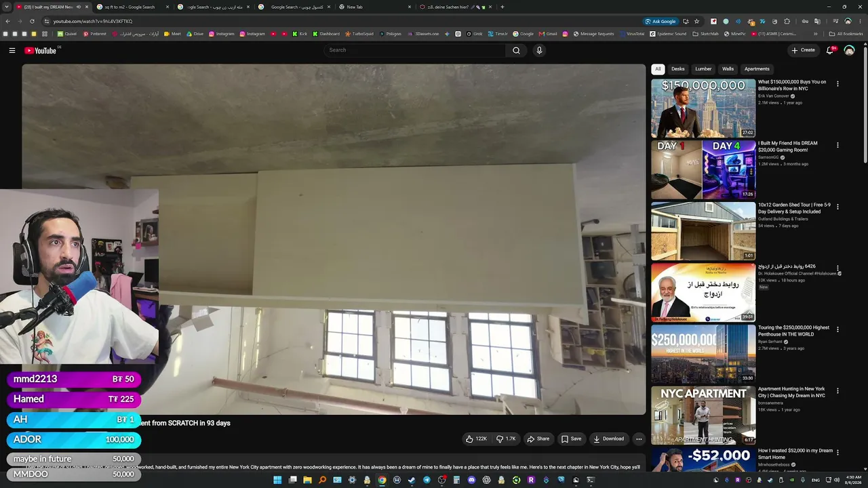Image resolution: width=868 pixels, height=488 pixels.
Task: Open Steam from the taskbar
Action: pyautogui.click(x=412, y=480)
